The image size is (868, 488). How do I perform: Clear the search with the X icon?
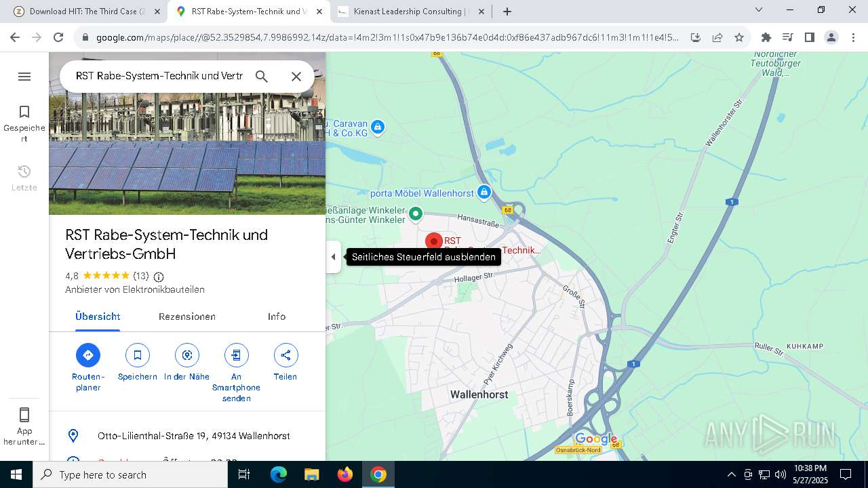point(296,77)
